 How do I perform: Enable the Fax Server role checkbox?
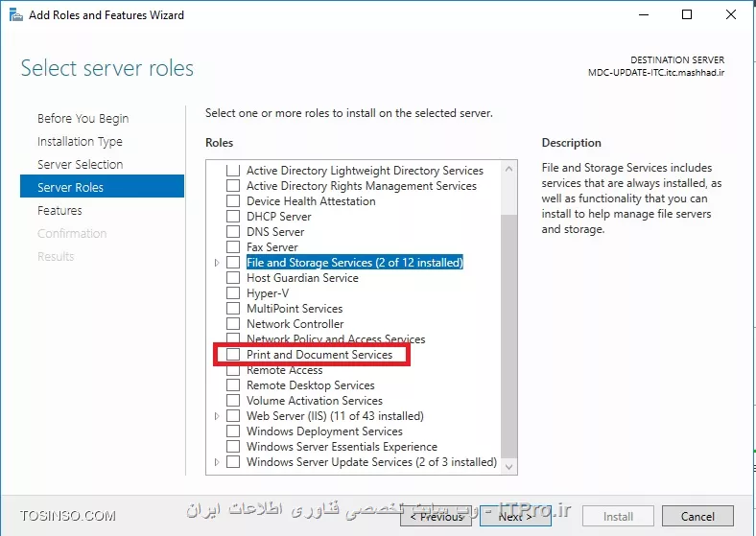[x=233, y=247]
